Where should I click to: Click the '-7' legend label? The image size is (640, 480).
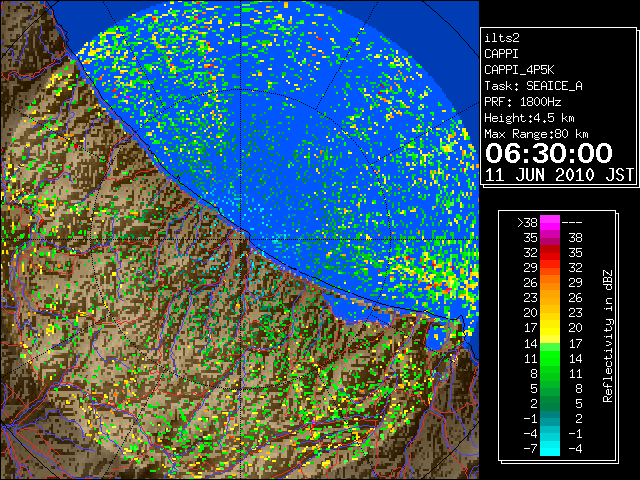[x=530, y=449]
